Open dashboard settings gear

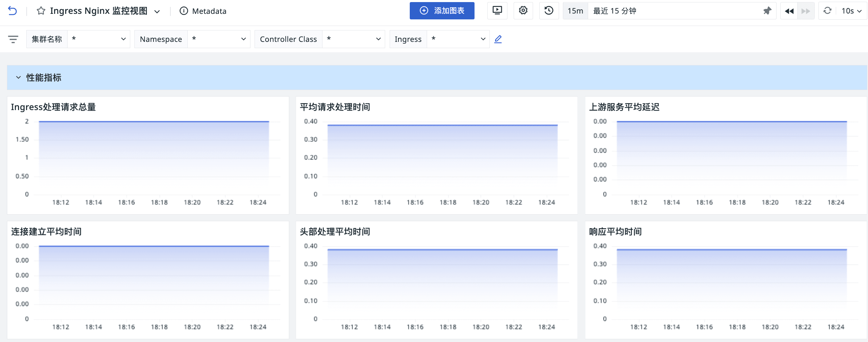click(x=523, y=11)
